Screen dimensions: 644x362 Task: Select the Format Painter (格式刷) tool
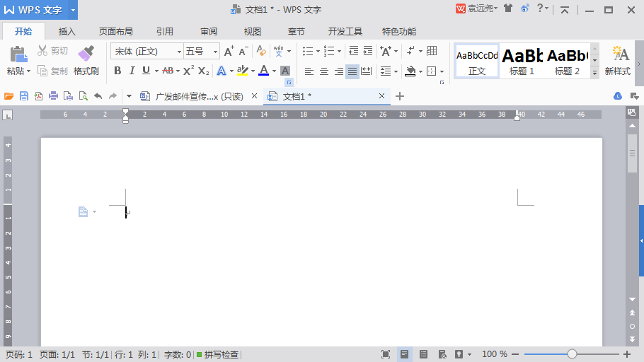coord(86,60)
